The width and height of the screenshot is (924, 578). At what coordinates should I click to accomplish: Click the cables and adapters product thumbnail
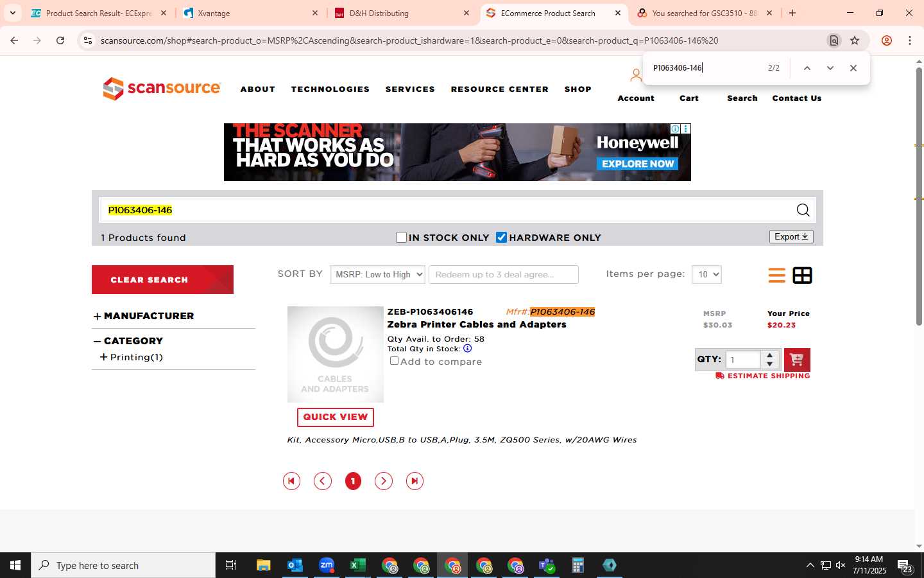point(336,355)
